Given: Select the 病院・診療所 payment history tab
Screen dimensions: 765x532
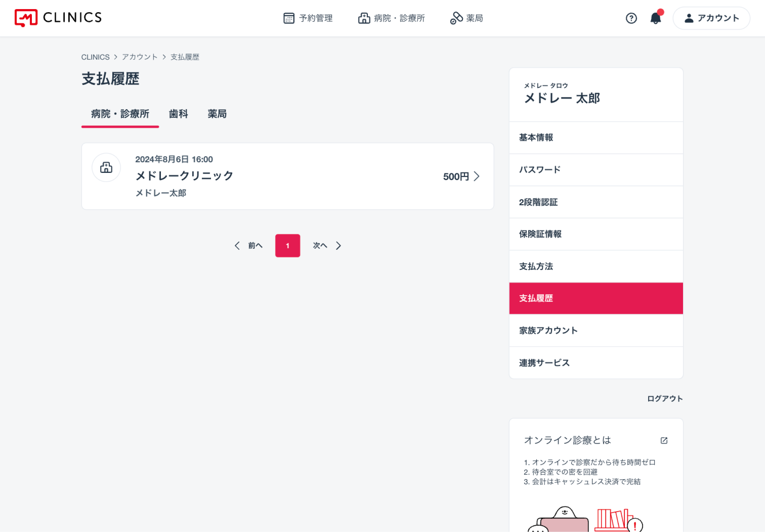Looking at the screenshot, I should 120,114.
